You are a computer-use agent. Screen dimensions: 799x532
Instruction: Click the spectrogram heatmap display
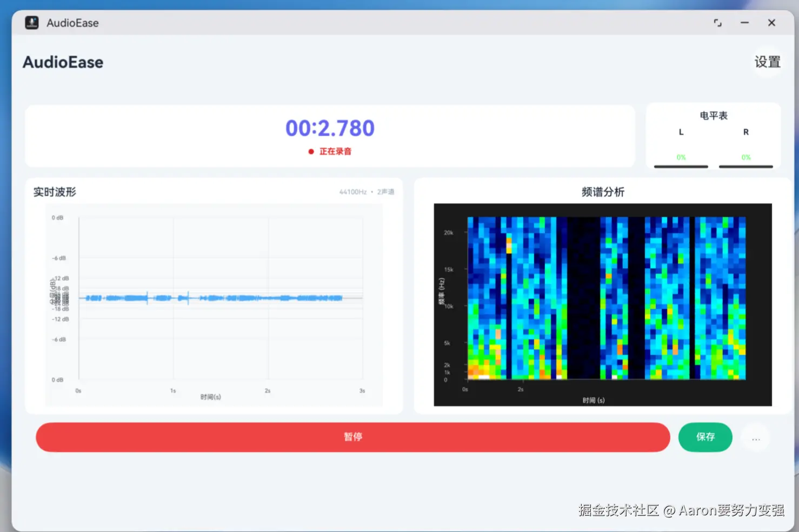(607, 298)
